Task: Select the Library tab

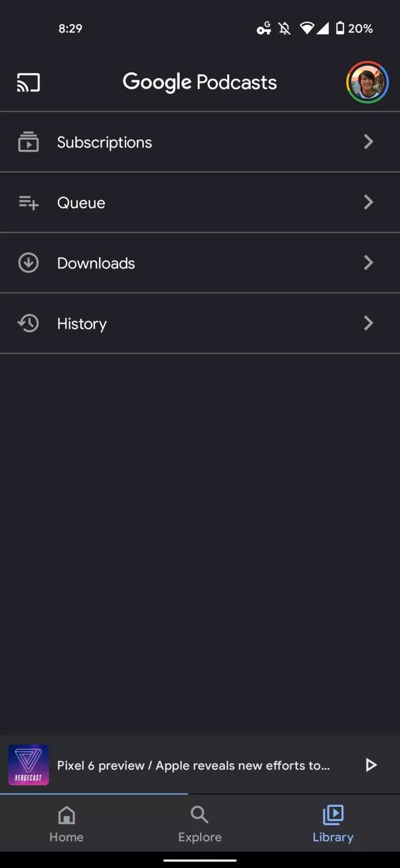Action: click(333, 823)
